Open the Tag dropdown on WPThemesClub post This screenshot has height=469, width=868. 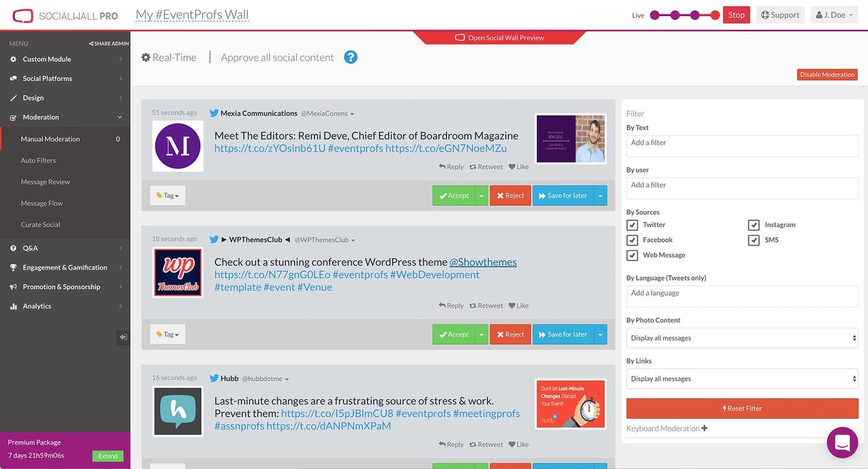[167, 334]
